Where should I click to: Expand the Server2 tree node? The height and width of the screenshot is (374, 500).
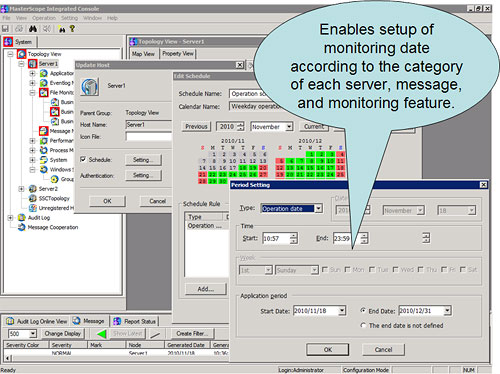[x=21, y=189]
